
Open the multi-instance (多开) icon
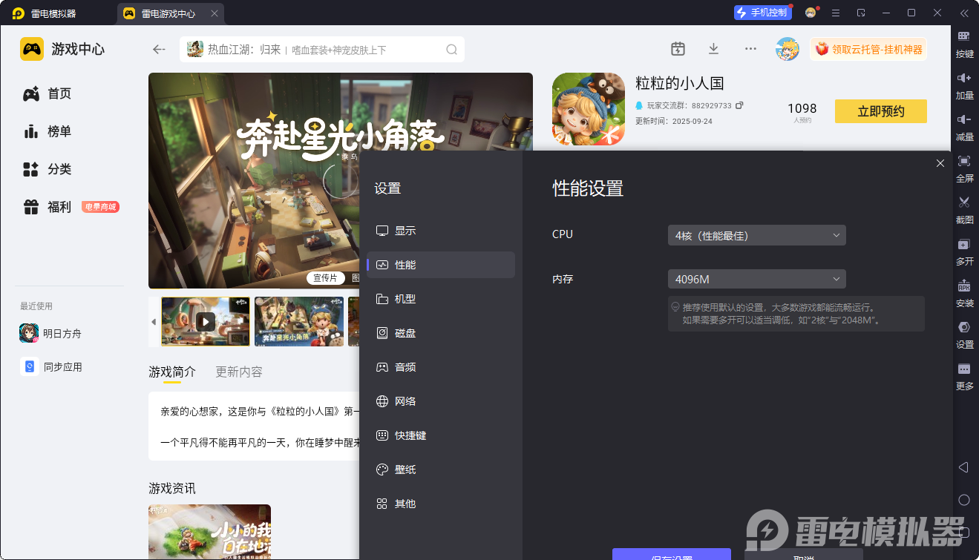(x=964, y=245)
